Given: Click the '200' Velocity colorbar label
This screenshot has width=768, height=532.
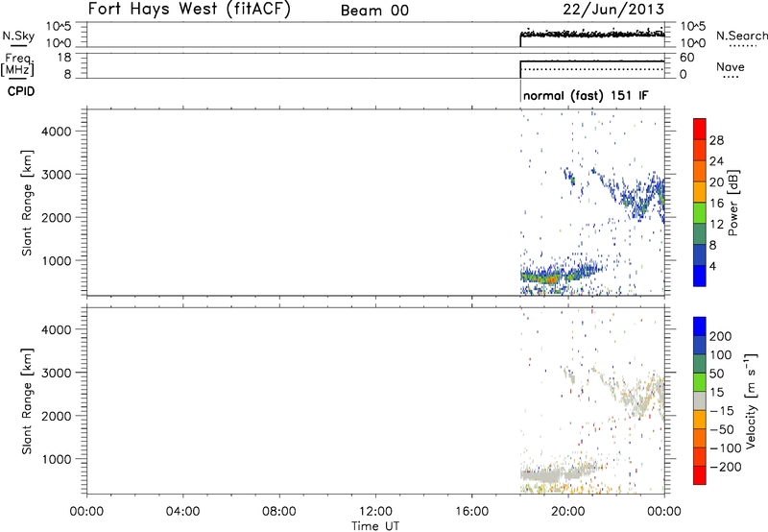Looking at the screenshot, I should click(721, 336).
